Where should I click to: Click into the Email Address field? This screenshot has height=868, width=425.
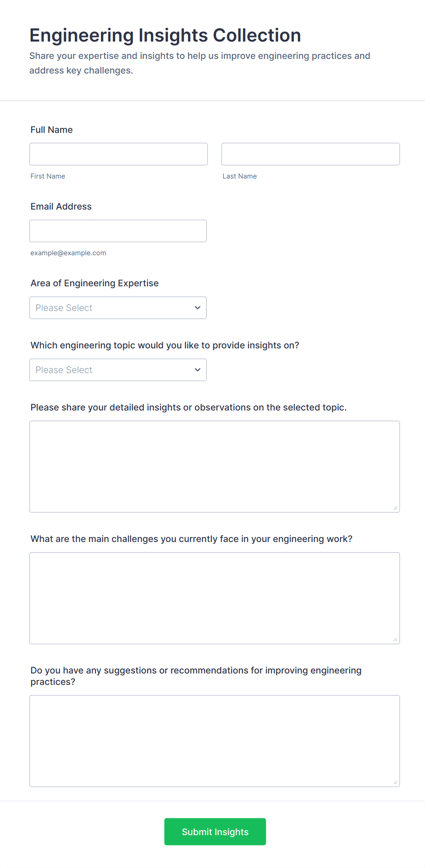coord(118,231)
